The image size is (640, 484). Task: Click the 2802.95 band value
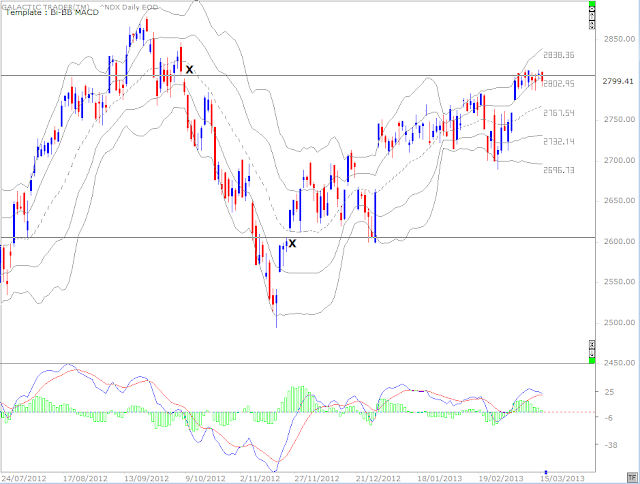point(559,84)
